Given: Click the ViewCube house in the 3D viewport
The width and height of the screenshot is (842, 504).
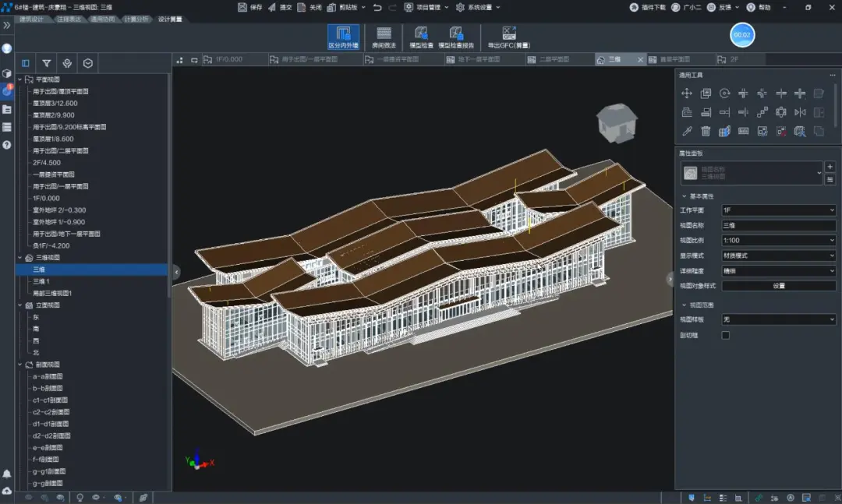Looking at the screenshot, I should tap(617, 123).
